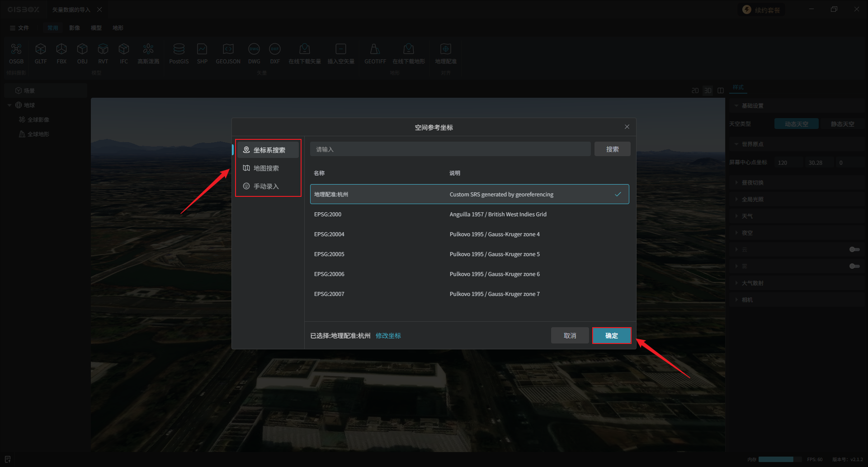The width and height of the screenshot is (868, 467).
Task: Click the 修改坐标 link
Action: coord(388,336)
